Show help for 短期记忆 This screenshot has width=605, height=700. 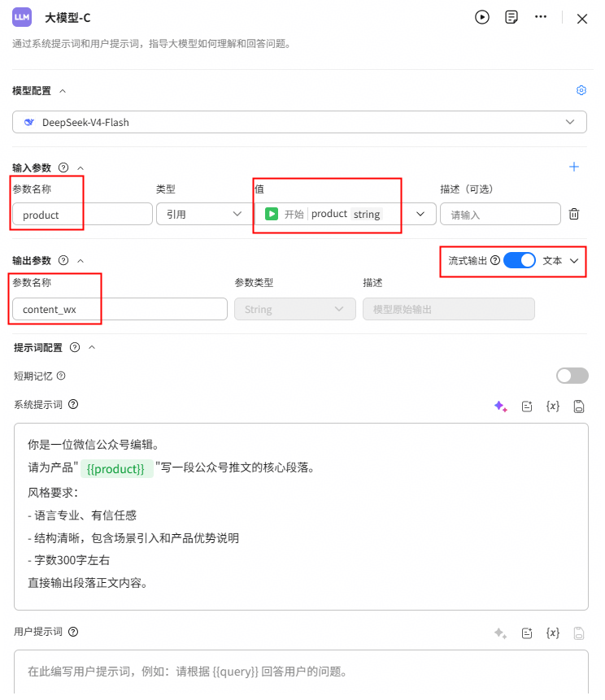point(61,376)
